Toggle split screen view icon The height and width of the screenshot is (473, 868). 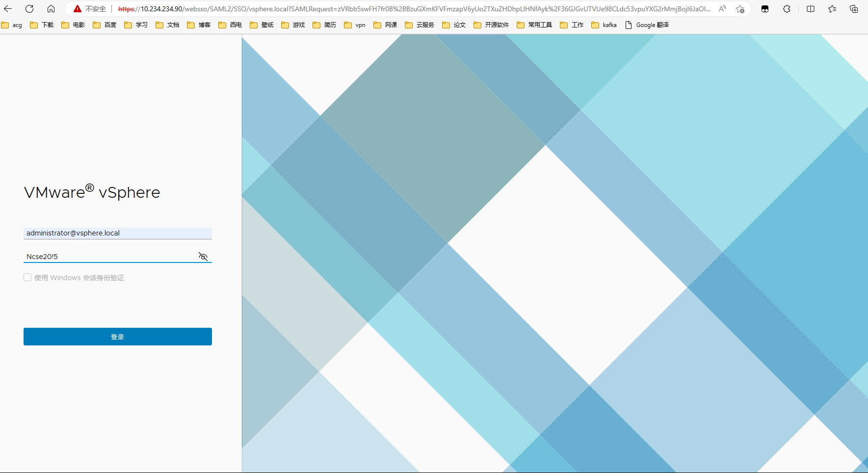[x=811, y=9]
